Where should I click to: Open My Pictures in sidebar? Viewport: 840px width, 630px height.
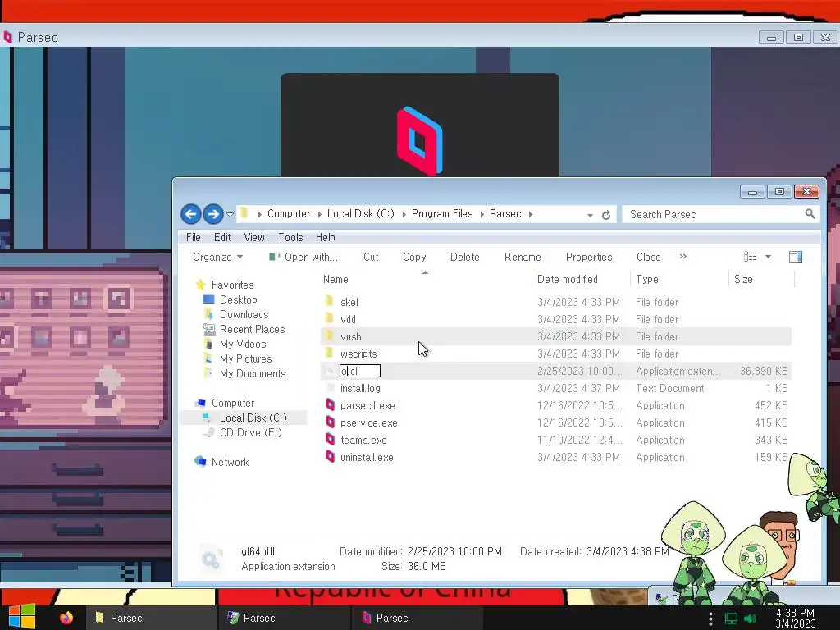tap(245, 359)
